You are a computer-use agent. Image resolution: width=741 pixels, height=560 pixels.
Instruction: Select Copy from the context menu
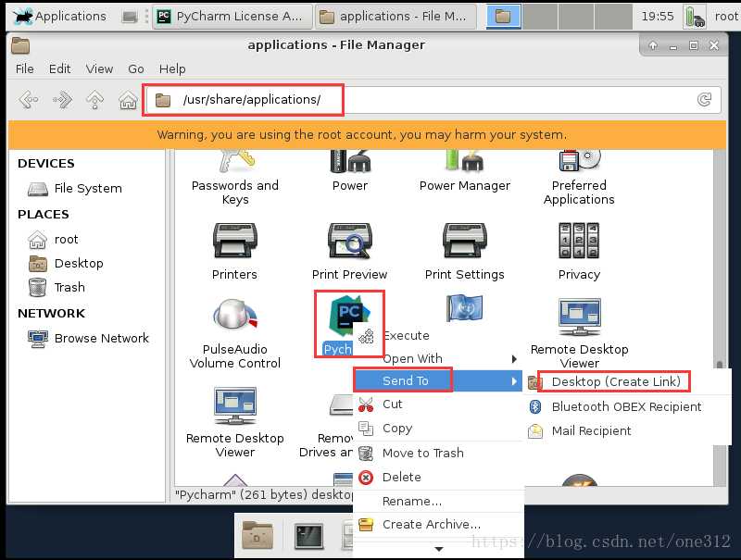pyautogui.click(x=438, y=428)
